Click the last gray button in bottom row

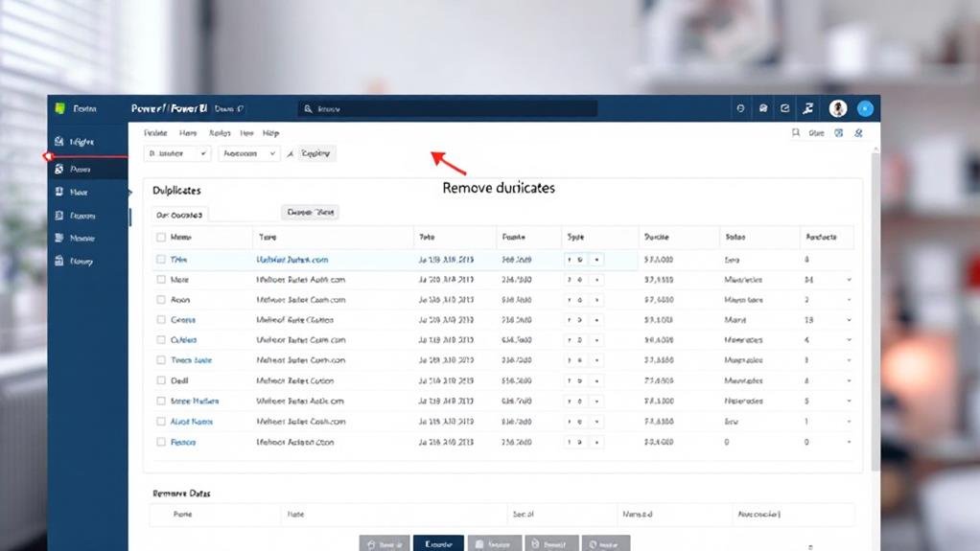tap(606, 543)
